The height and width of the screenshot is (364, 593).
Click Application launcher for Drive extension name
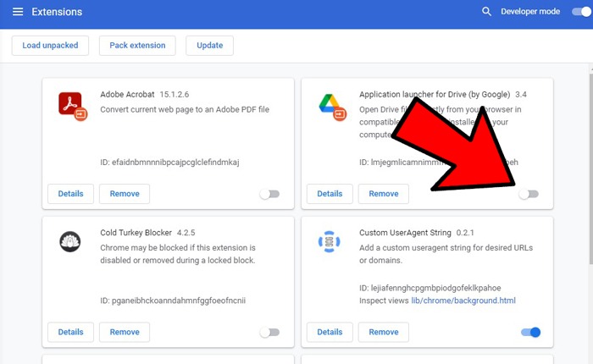(x=435, y=94)
